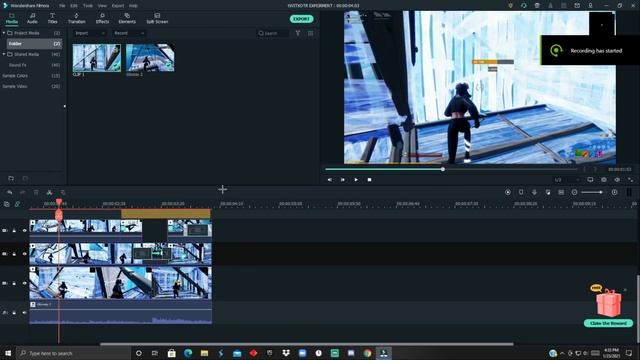Open the preview quality 1/2 dropdown

tap(567, 180)
